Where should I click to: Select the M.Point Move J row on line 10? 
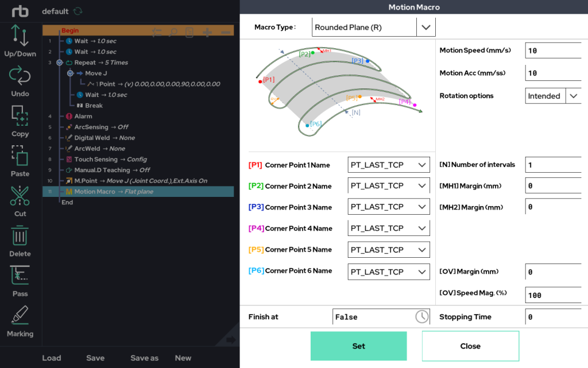tap(138, 181)
